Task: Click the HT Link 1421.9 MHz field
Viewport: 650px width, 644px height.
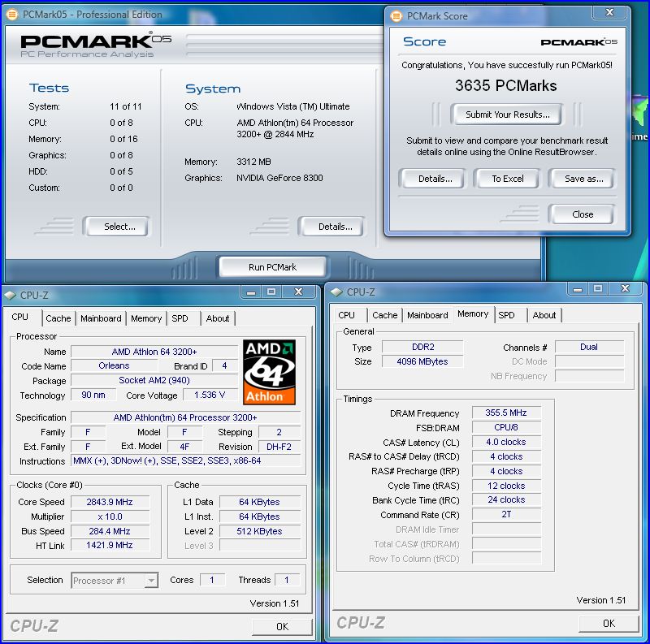Action: pyautogui.click(x=110, y=545)
